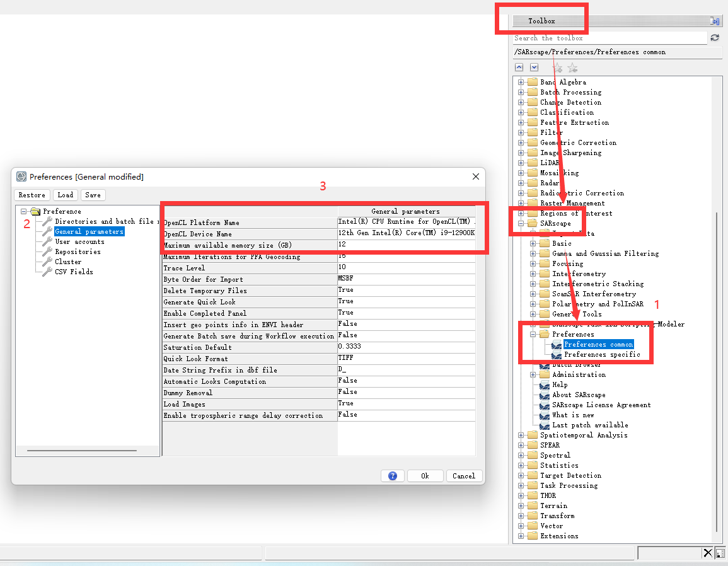728x566 pixels.
Task: Click the icon beside SARscape License Agreement
Action: click(545, 405)
